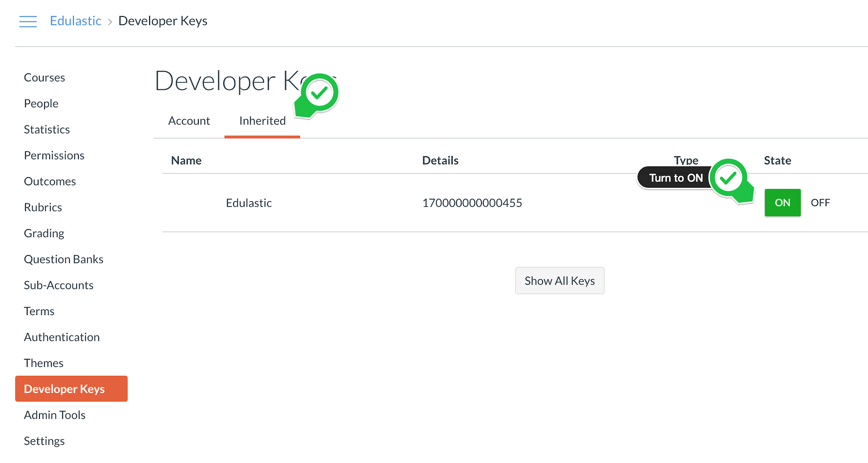Image resolution: width=868 pixels, height=463 pixels.
Task: Open Permissions in the sidebar
Action: (54, 155)
